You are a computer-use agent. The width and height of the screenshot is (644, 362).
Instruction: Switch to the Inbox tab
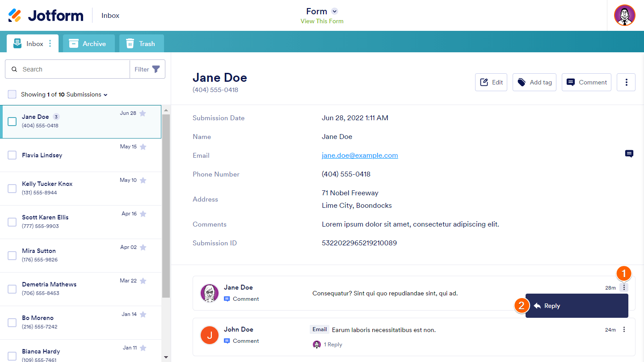coord(32,43)
